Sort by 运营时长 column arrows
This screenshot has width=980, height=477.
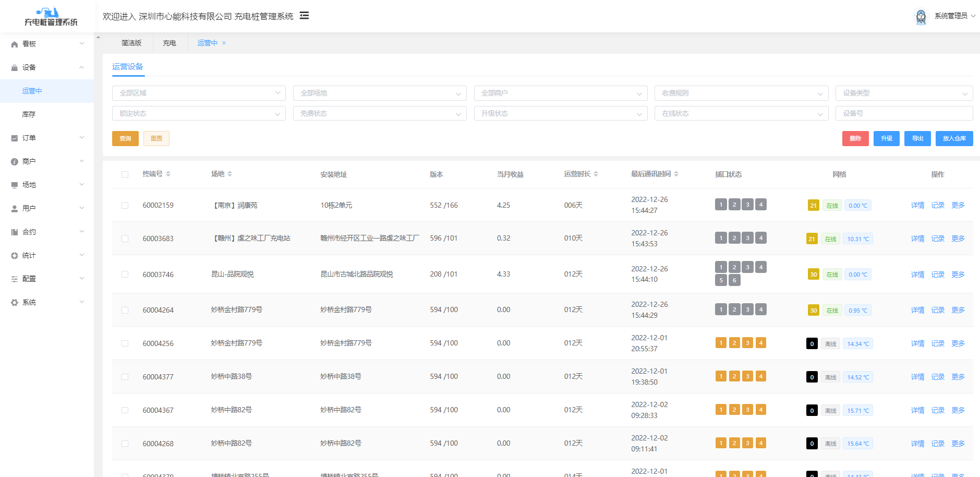point(596,174)
